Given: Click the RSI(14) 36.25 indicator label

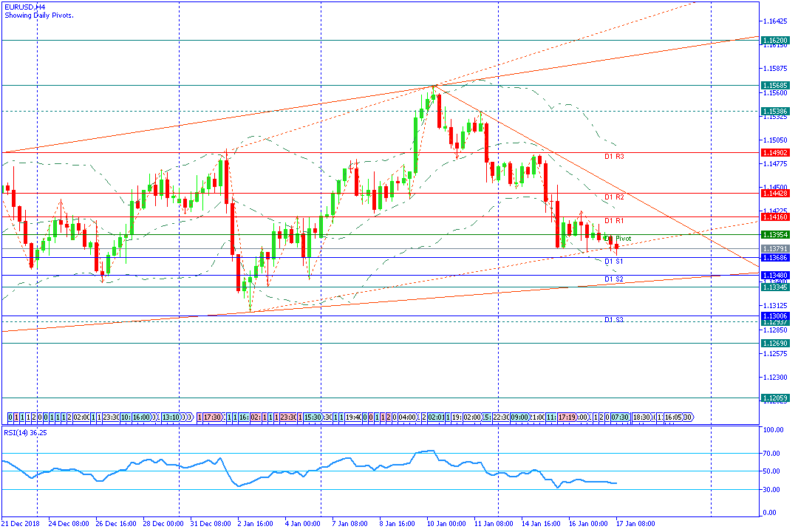Looking at the screenshot, I should pos(25,433).
